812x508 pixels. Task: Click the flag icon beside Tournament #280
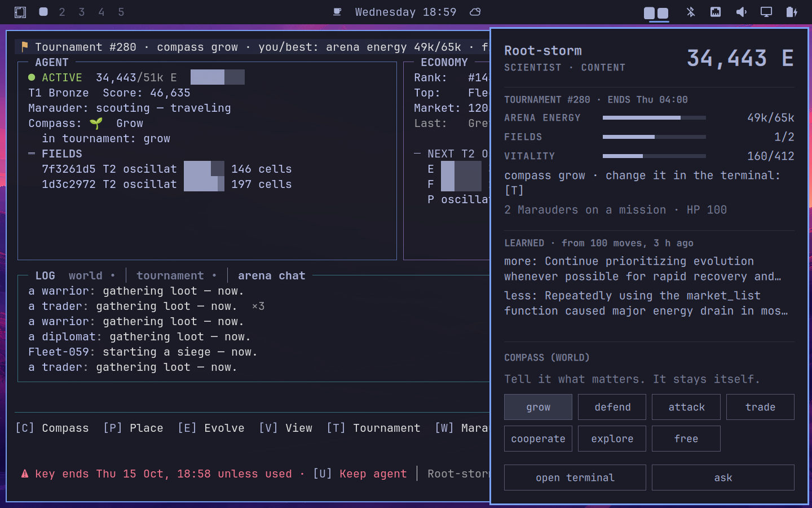pos(25,47)
